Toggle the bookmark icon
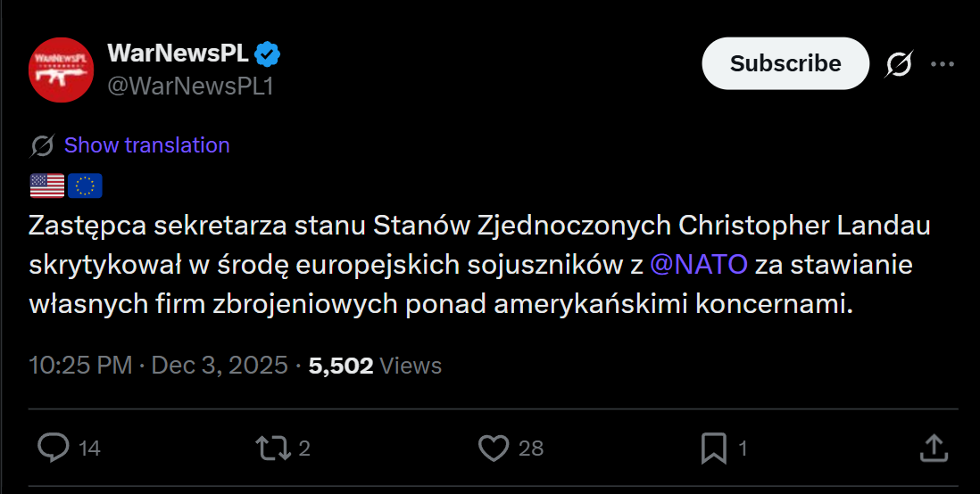 coord(713,447)
